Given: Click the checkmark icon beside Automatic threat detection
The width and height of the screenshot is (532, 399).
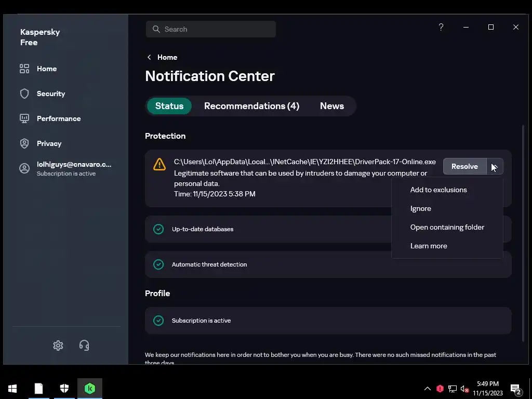Looking at the screenshot, I should tap(158, 264).
